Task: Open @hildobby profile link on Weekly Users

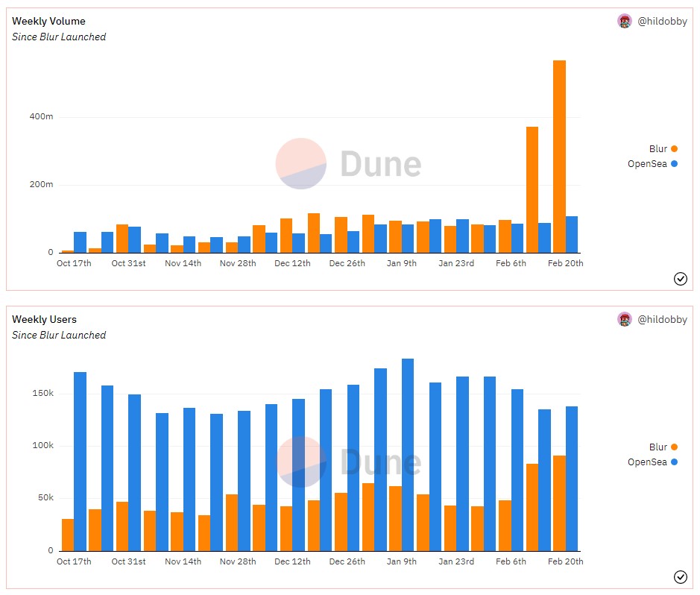Action: [x=662, y=319]
